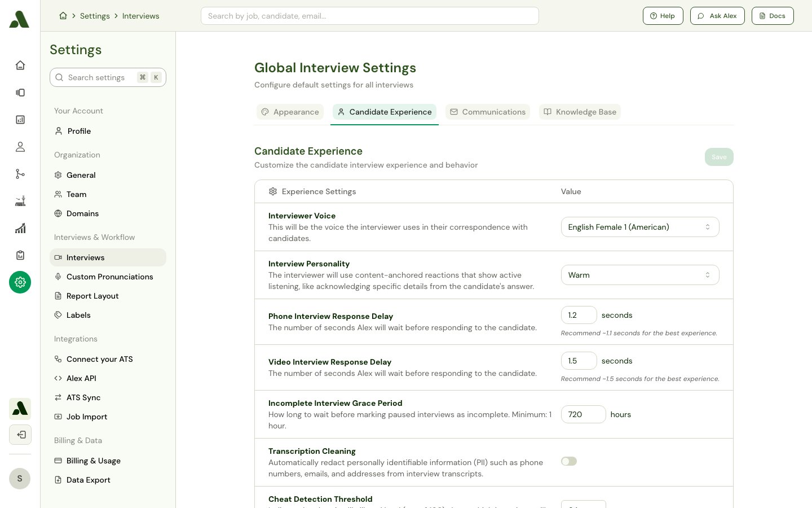
Task: Switch to the Appearance tab
Action: 290,112
